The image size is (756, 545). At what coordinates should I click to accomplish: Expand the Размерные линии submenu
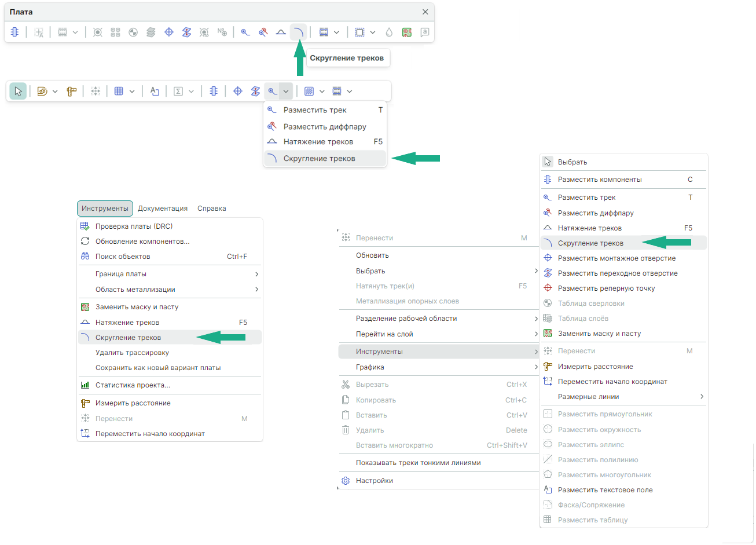[x=702, y=397]
